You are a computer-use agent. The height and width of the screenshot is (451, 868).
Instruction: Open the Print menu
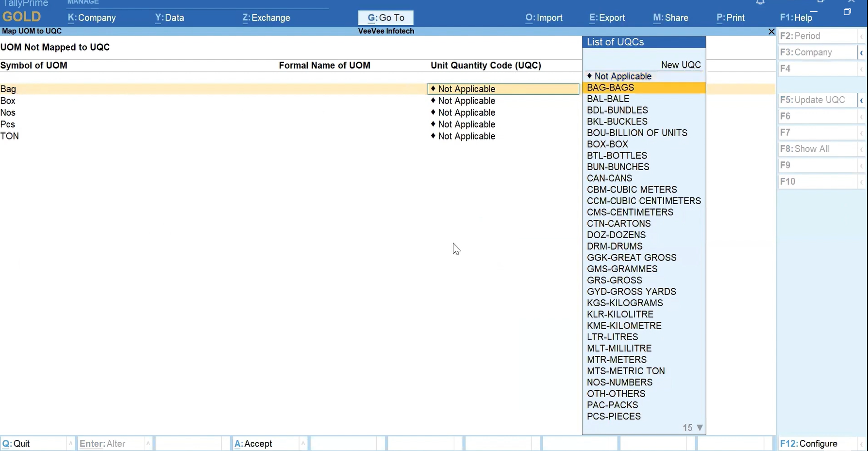tap(730, 18)
